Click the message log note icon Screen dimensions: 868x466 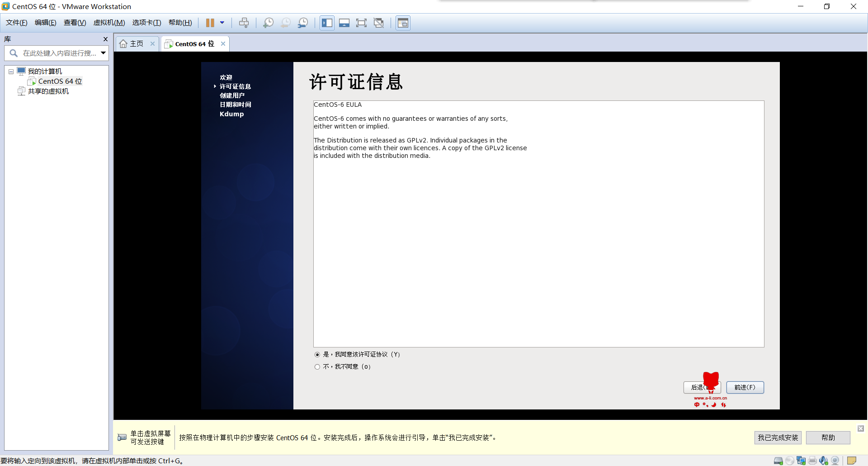click(x=852, y=461)
